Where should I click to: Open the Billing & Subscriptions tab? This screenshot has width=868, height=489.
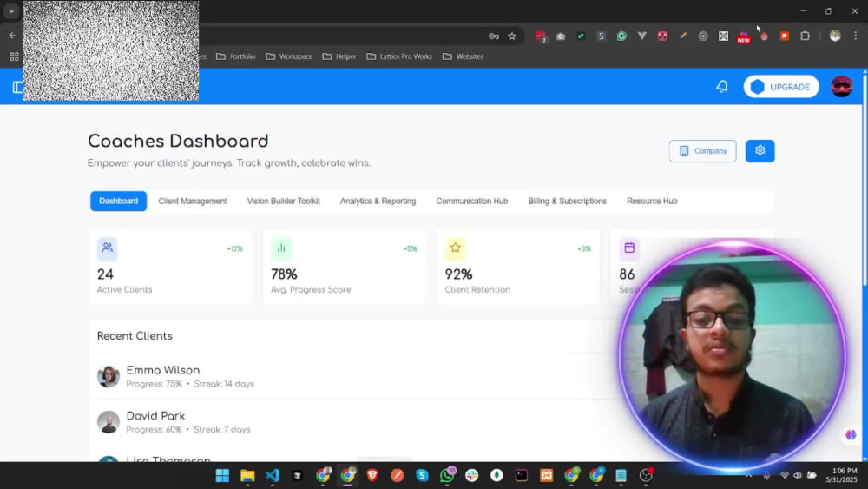point(567,201)
